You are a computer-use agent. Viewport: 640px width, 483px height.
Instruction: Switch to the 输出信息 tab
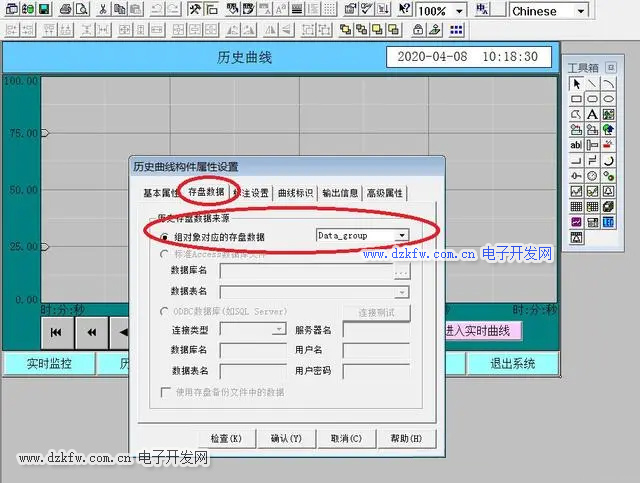341,193
